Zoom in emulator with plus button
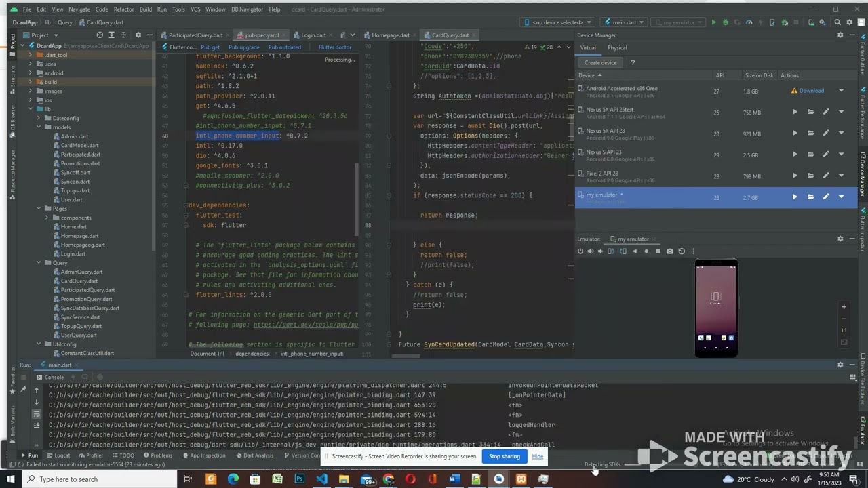This screenshot has height=488, width=868. 844,307
